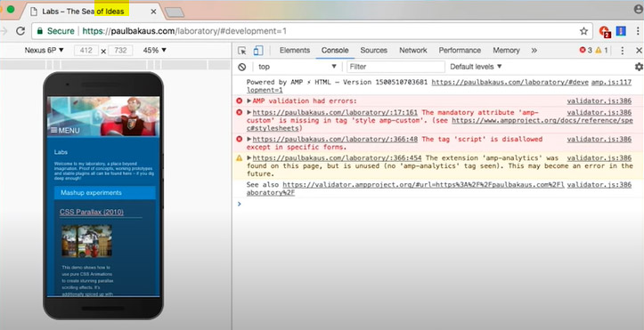Open the red extension icon with badge 2

click(x=605, y=31)
